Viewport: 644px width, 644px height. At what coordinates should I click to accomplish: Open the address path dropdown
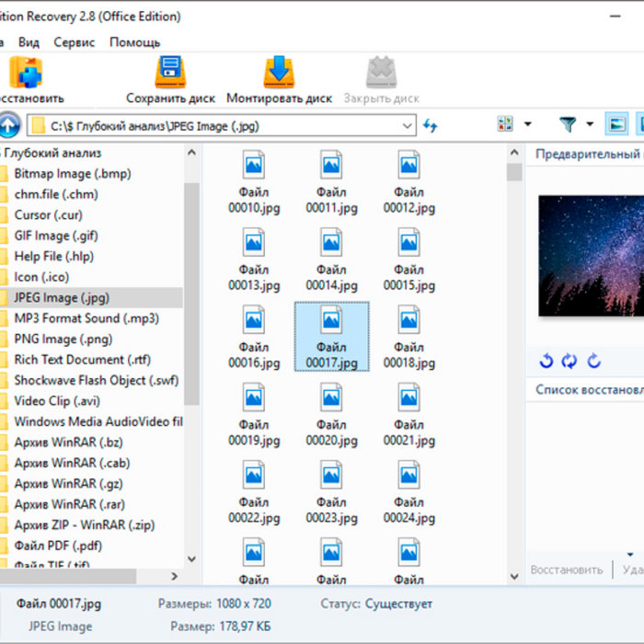pos(407,125)
